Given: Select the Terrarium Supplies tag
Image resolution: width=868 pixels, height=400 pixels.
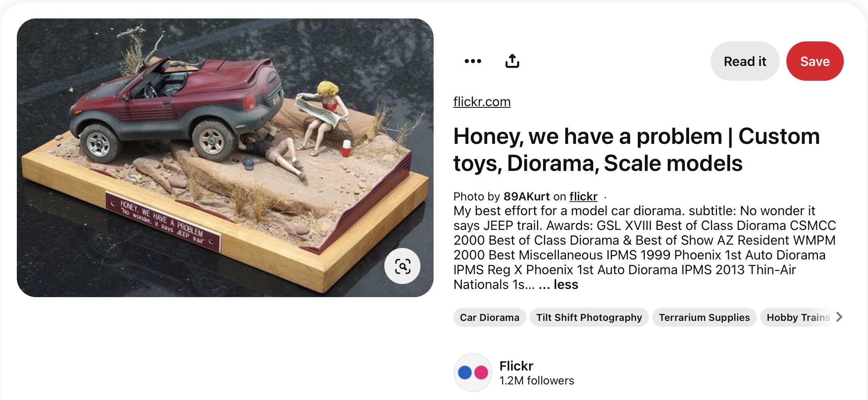Looking at the screenshot, I should coord(704,317).
